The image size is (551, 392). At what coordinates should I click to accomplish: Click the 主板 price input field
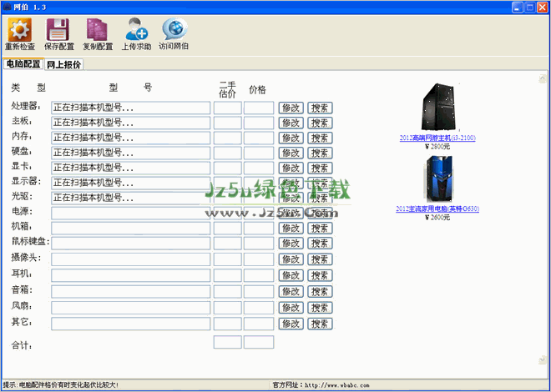point(259,123)
